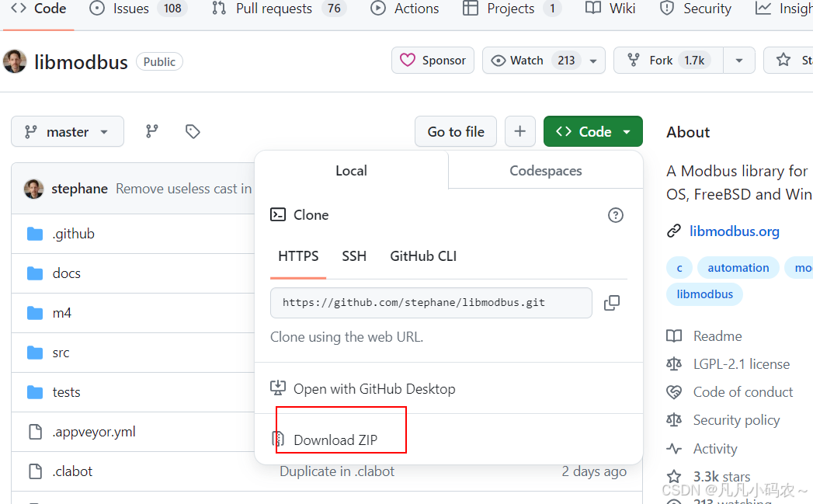This screenshot has height=504, width=813.
Task: Click the Star icon button
Action: 783,60
